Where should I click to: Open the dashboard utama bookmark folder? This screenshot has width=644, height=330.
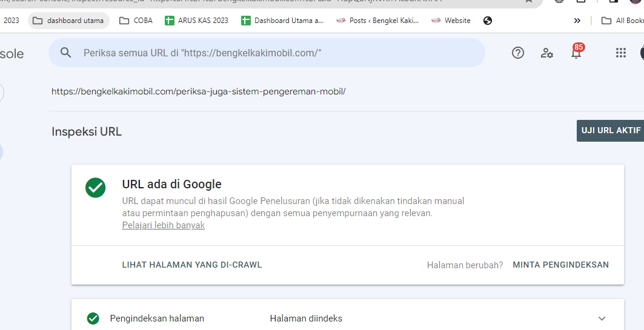click(68, 21)
